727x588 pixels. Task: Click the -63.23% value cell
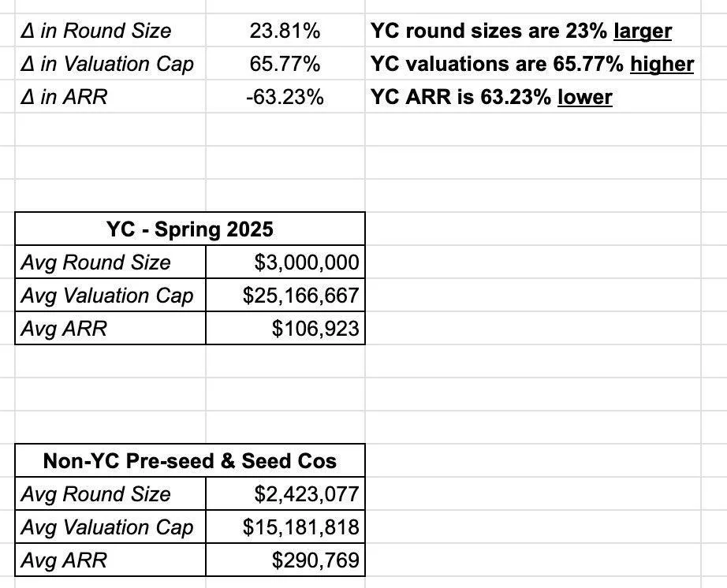[285, 97]
